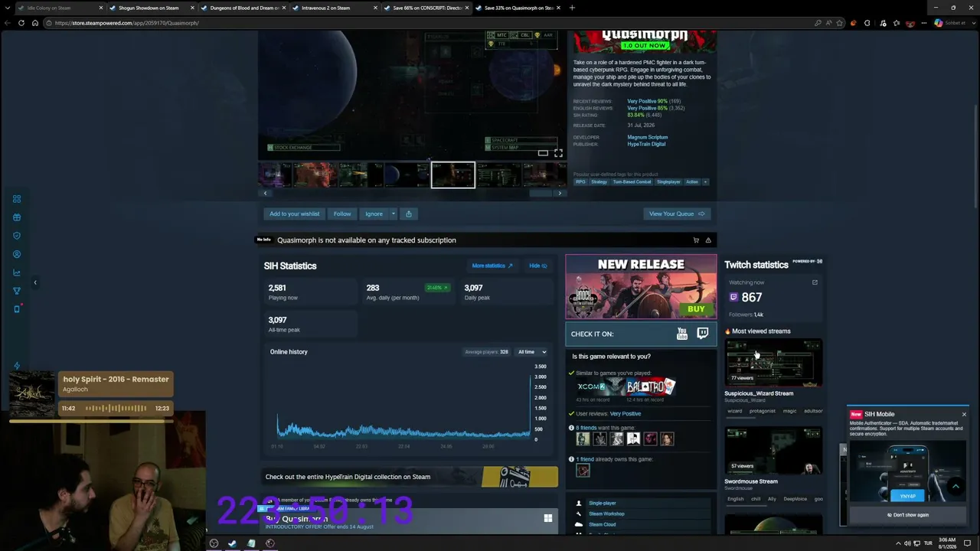The image size is (980, 551).
Task: Toggle fullscreen on the game media player
Action: point(558,153)
